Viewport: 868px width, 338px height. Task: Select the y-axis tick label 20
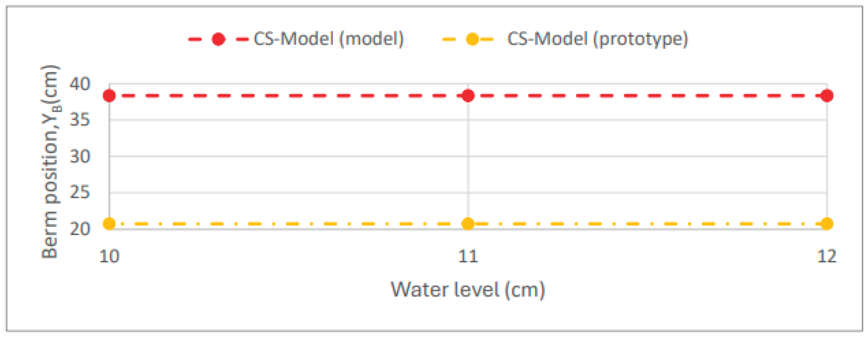(x=80, y=229)
